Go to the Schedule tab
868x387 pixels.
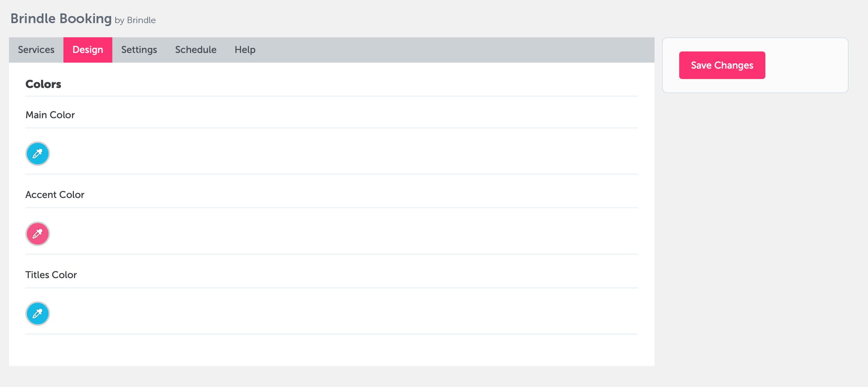click(x=196, y=50)
